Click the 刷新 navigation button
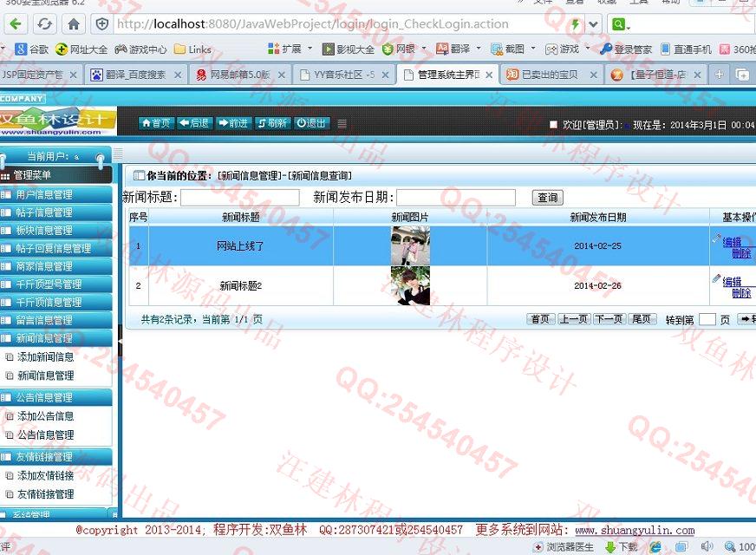756x555 pixels. pyautogui.click(x=272, y=123)
